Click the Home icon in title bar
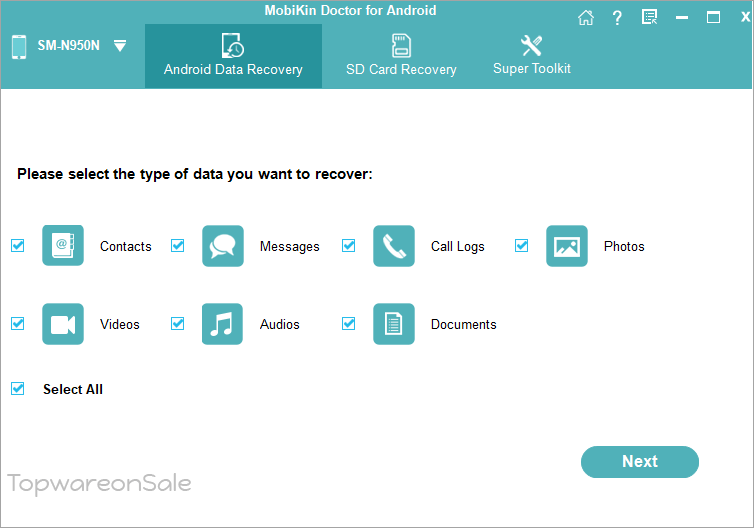754x528 pixels. 586,18
